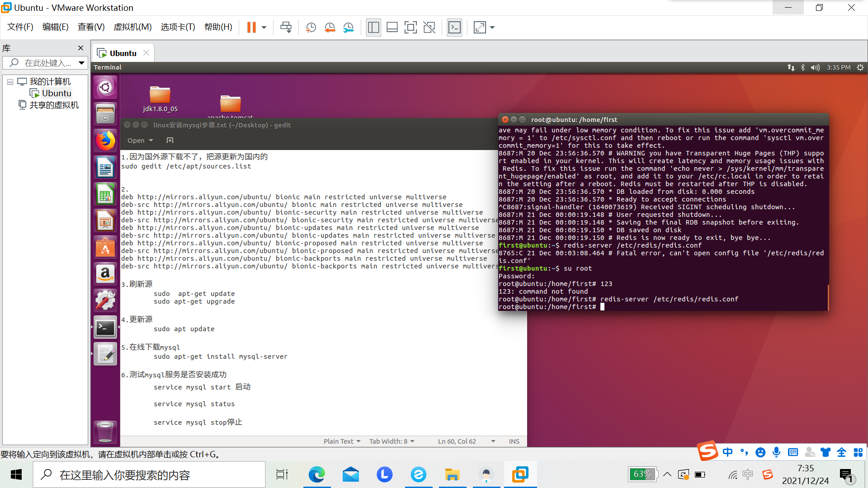Click the Windows taskbar search box
This screenshot has width=868, height=488.
point(149,474)
